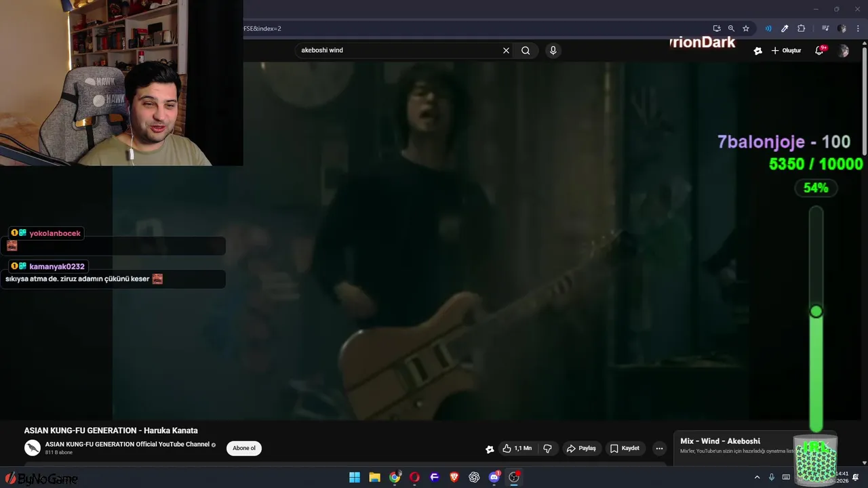Open the Windows Start button
The height and width of the screenshot is (488, 868).
coord(355,477)
